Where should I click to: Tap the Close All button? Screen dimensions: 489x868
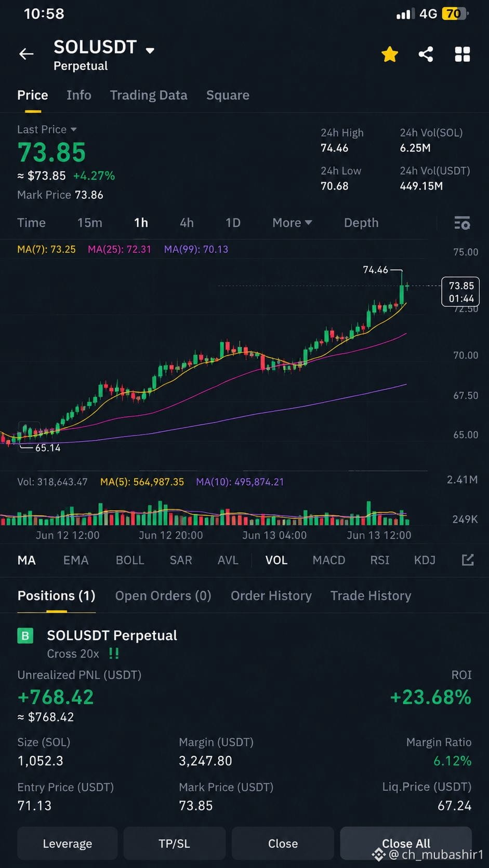coord(406,844)
